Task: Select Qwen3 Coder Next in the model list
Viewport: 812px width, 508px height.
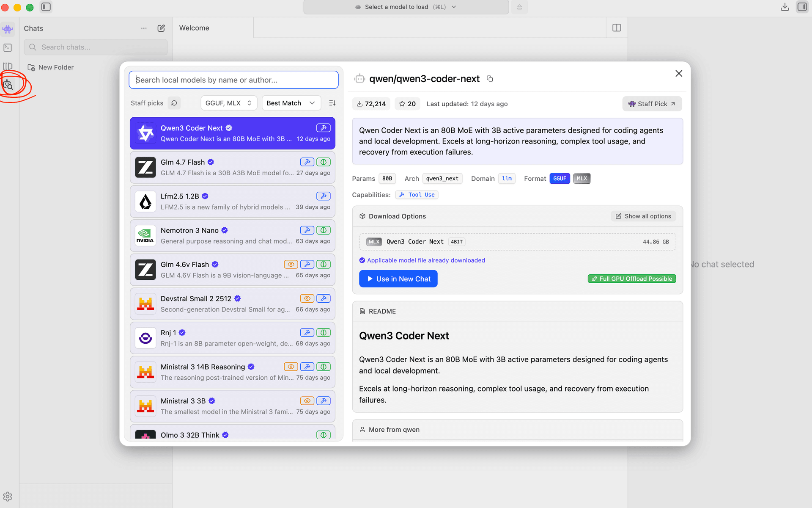Action: [x=233, y=133]
